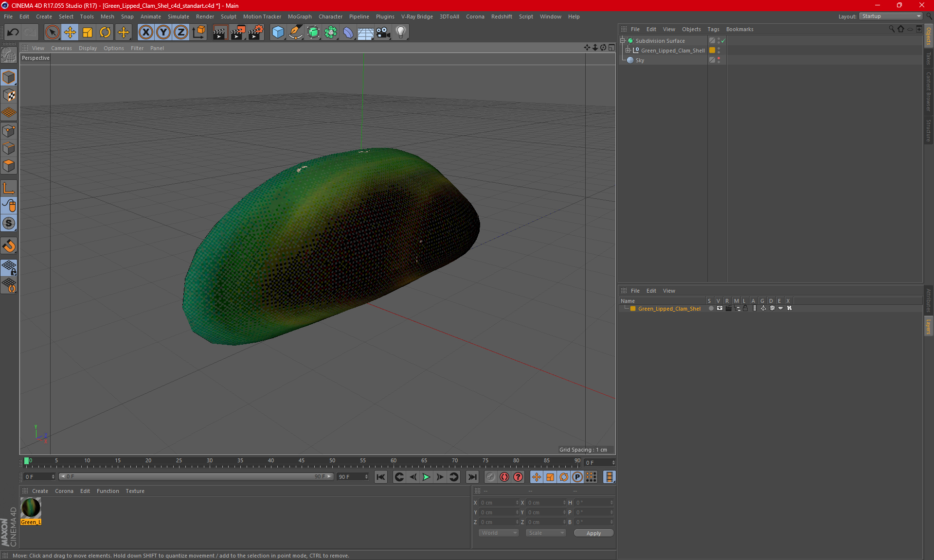This screenshot has width=934, height=560.
Task: Add a camera object
Action: pos(383,32)
